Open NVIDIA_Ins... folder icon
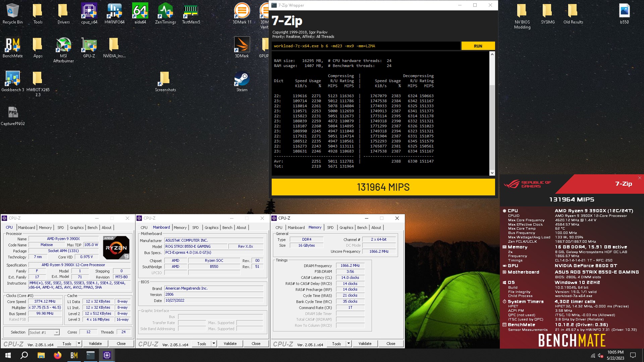This screenshot has width=644, height=362. pyautogui.click(x=114, y=48)
